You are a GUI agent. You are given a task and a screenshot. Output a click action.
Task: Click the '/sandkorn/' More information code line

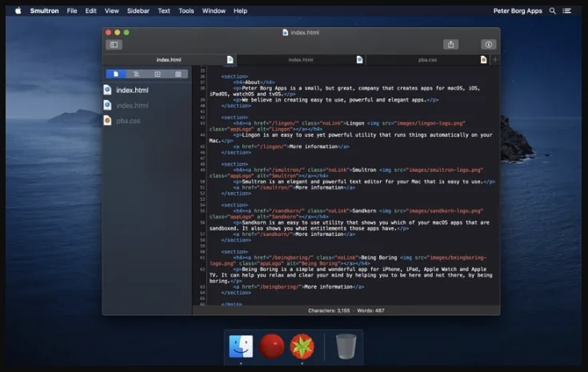pyautogui.click(x=294, y=234)
